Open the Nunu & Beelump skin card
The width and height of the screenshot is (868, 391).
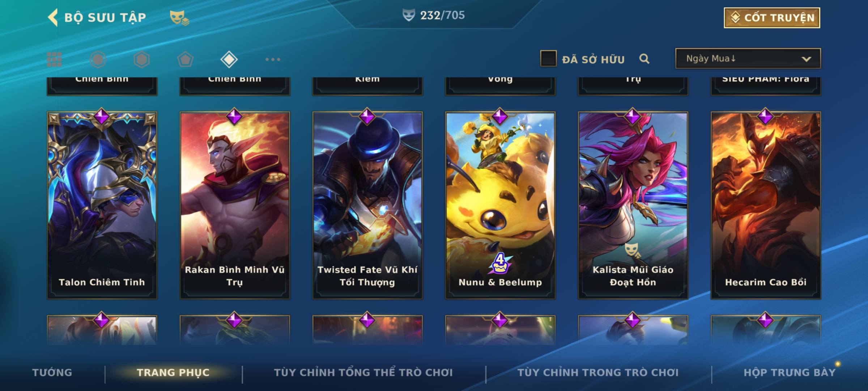500,205
